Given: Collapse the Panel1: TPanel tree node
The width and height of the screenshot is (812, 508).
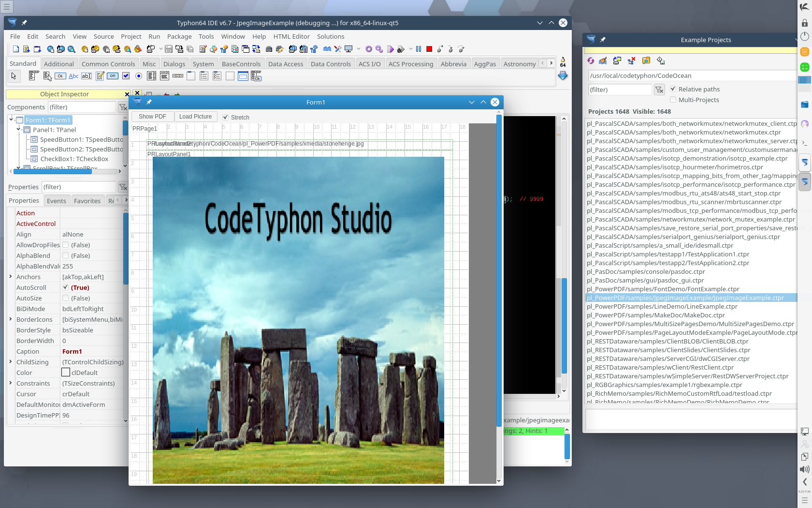Looking at the screenshot, I should (18, 130).
